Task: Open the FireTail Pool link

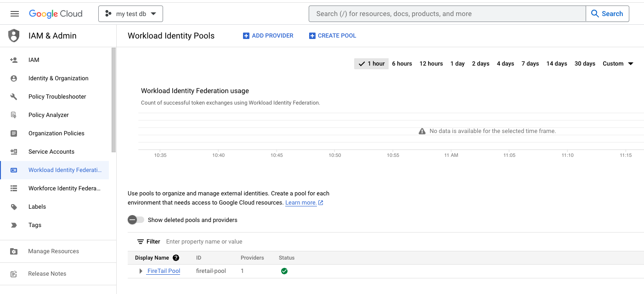Action: pos(164,271)
